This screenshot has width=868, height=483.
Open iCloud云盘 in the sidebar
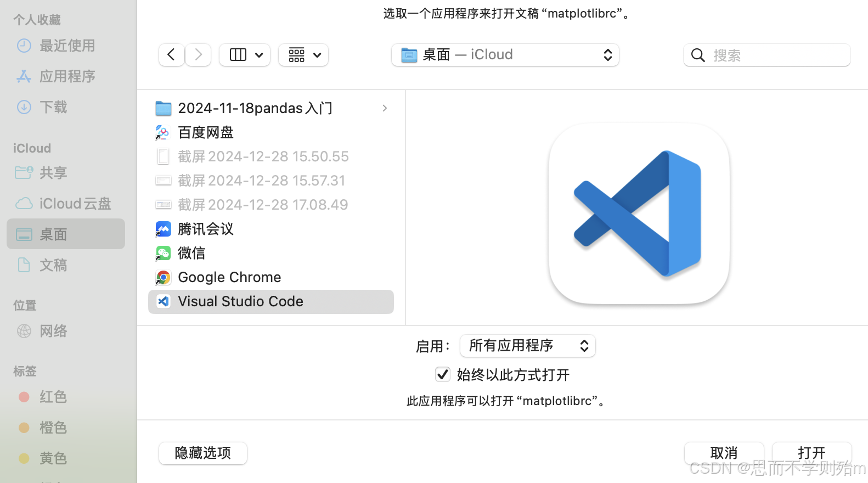click(x=66, y=204)
